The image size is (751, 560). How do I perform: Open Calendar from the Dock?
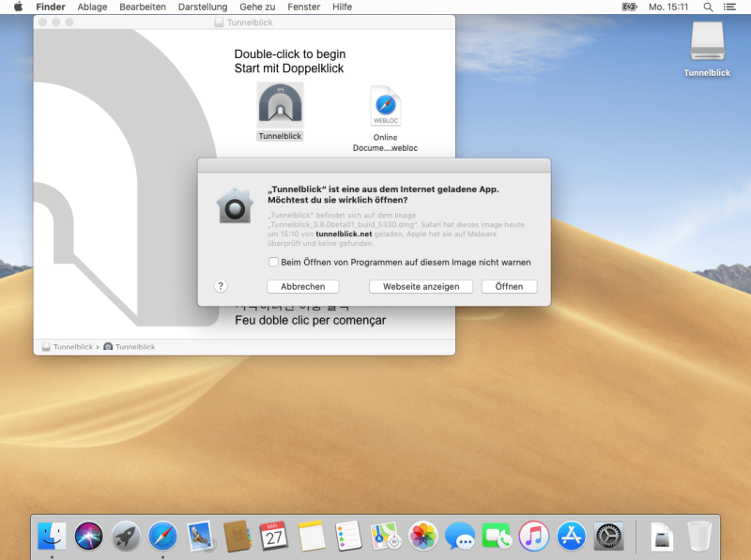[x=274, y=537]
